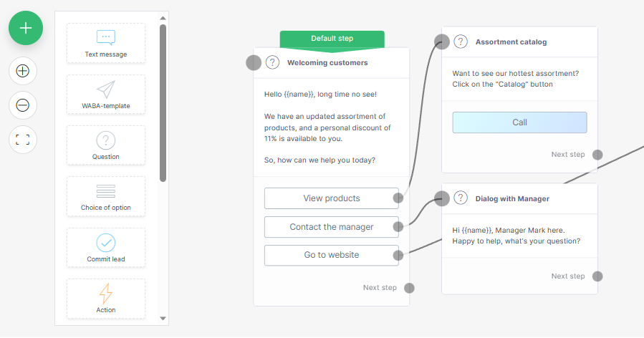Click the question icon beside Assortment catalog
Screen dimensions: 644x338
(461, 42)
